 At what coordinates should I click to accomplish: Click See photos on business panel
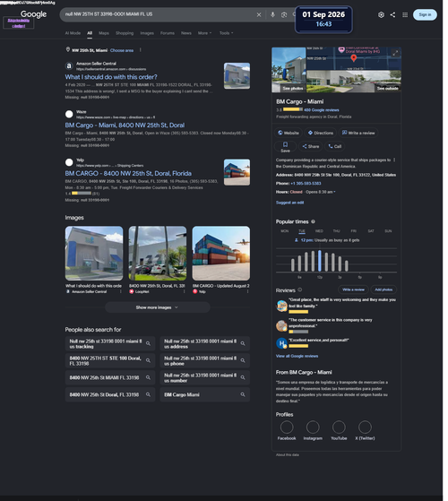289,70
